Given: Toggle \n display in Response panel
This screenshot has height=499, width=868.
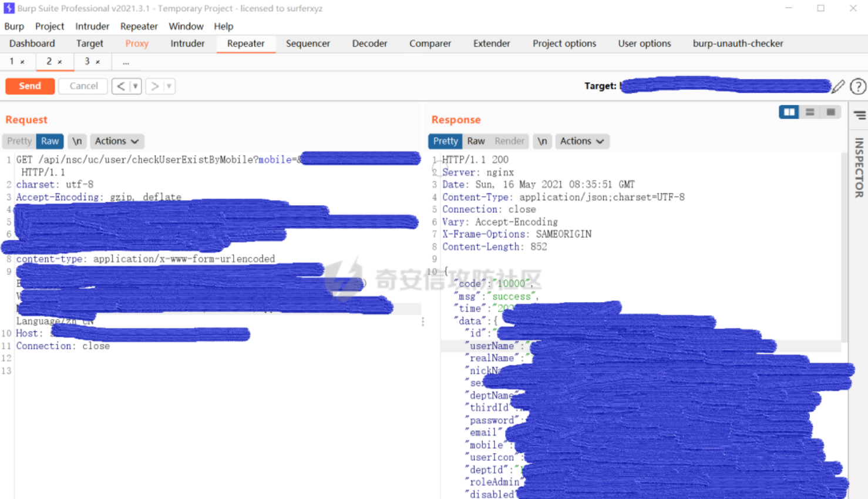Looking at the screenshot, I should pyautogui.click(x=542, y=141).
